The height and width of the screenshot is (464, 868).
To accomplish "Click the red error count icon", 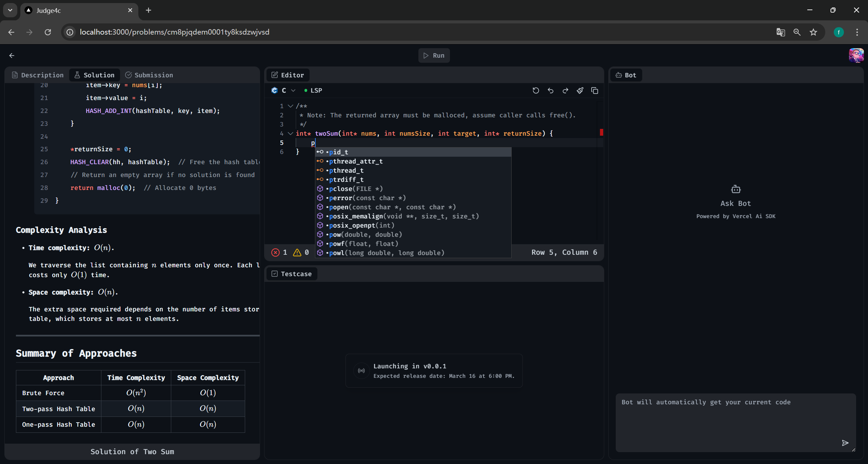I will click(276, 252).
